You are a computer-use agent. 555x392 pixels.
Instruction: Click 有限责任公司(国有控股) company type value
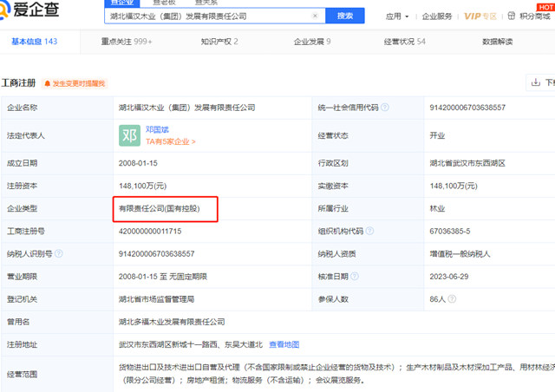pyautogui.click(x=160, y=208)
